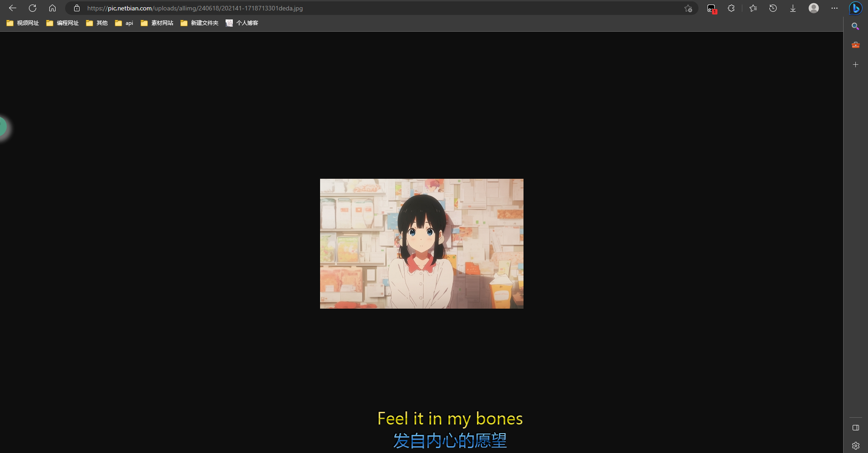View site information lock icon
868x453 pixels.
pyautogui.click(x=77, y=8)
